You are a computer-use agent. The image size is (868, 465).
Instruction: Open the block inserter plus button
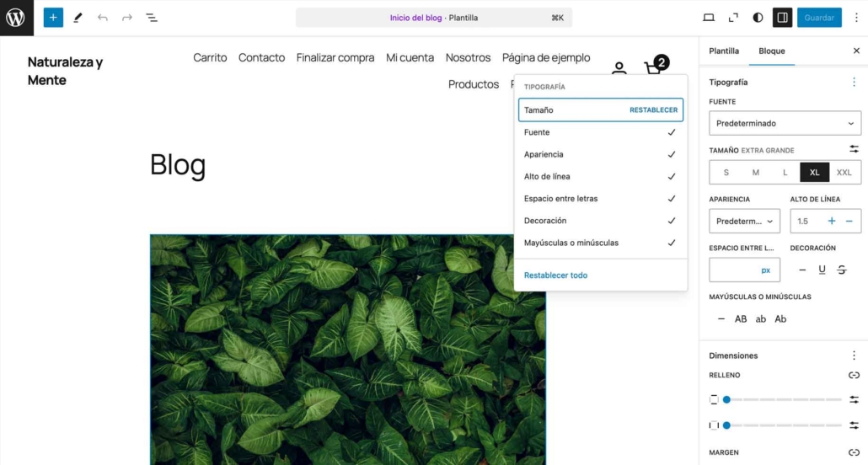(53, 18)
